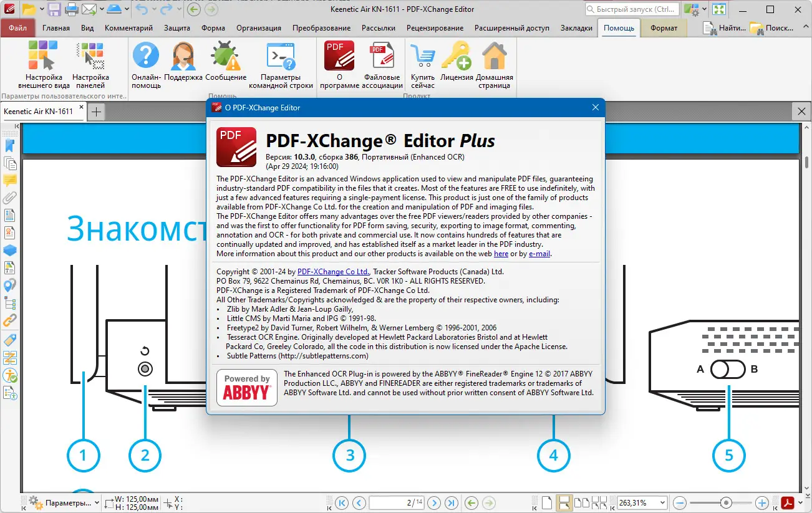This screenshot has height=513, width=812.
Task: Enable single page view mode in status bar
Action: click(x=547, y=502)
